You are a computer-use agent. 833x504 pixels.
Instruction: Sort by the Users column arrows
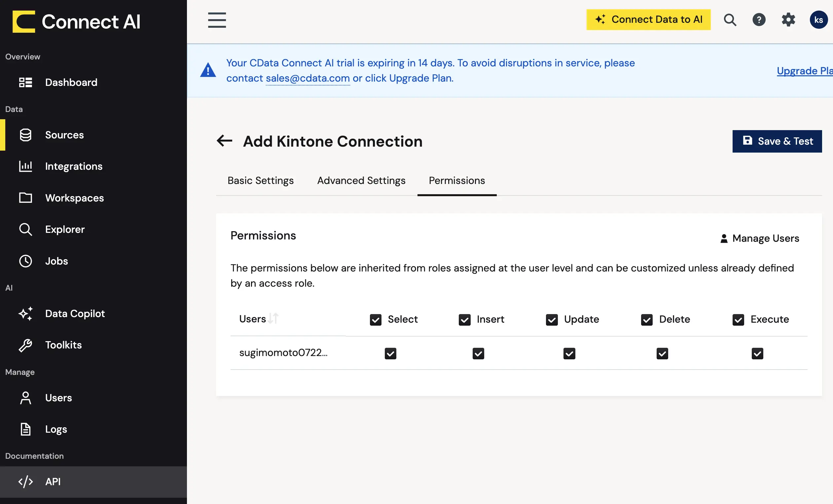(x=273, y=318)
